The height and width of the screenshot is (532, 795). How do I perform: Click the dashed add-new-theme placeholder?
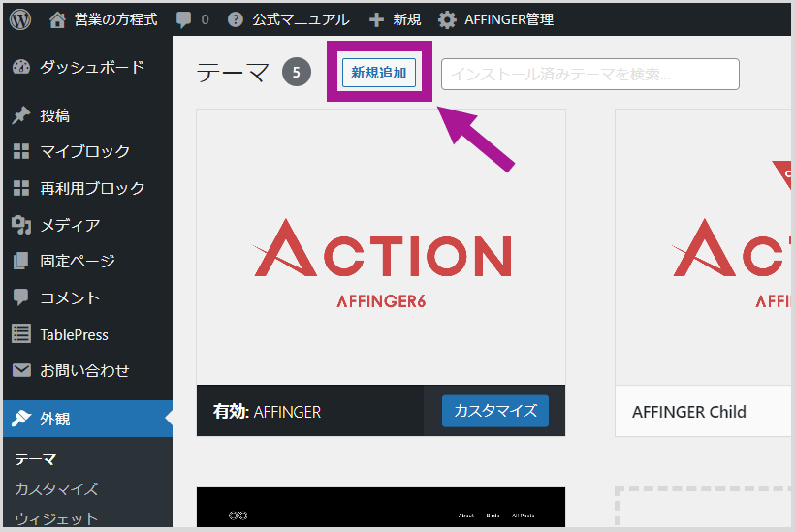click(703, 507)
